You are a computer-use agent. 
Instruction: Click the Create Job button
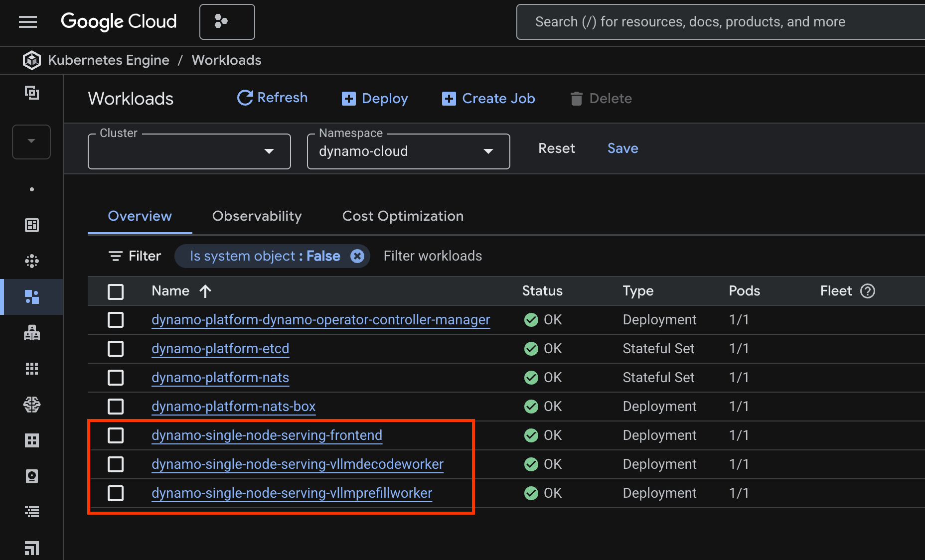point(488,99)
